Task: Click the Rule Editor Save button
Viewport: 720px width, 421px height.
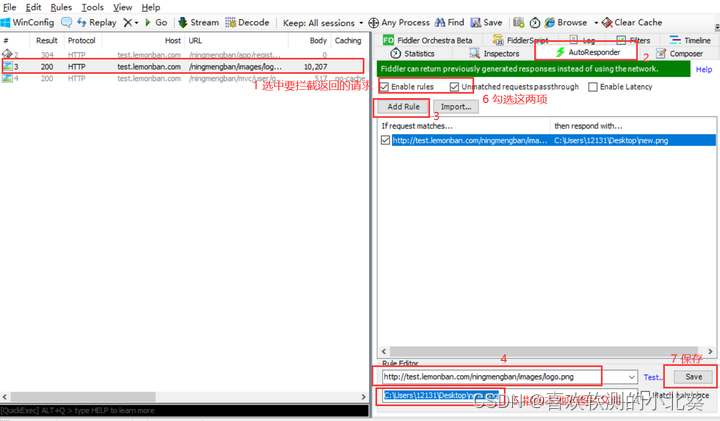Action: click(x=693, y=377)
